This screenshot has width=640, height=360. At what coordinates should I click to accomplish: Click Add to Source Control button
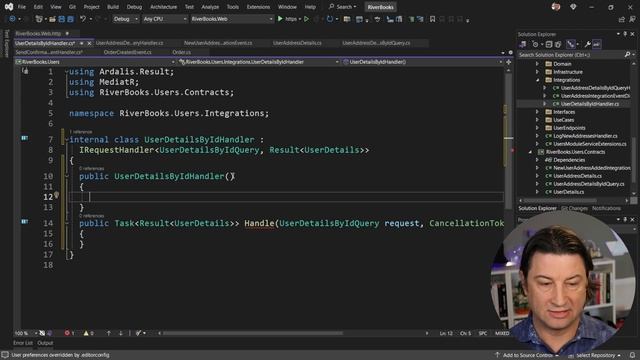pyautogui.click(x=527, y=355)
